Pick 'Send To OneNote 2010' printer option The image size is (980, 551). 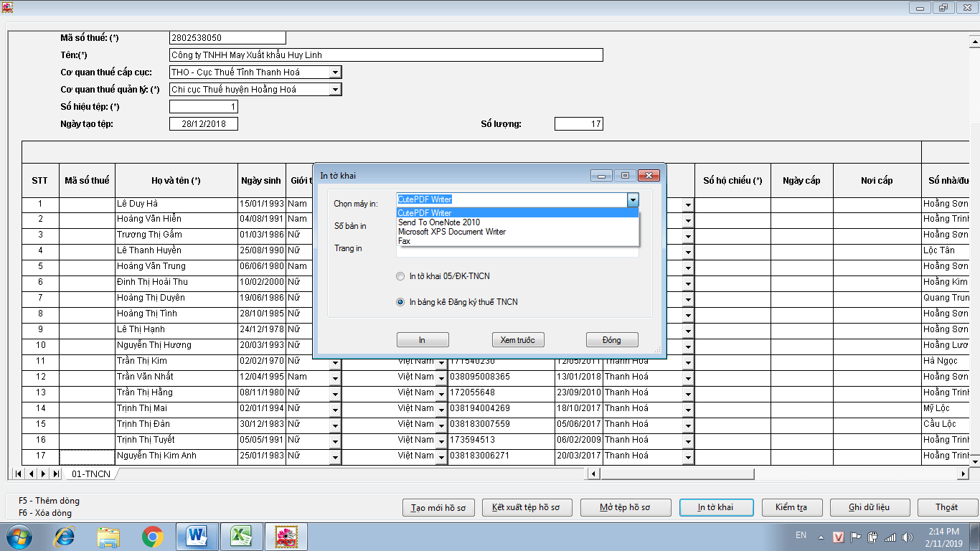(439, 222)
